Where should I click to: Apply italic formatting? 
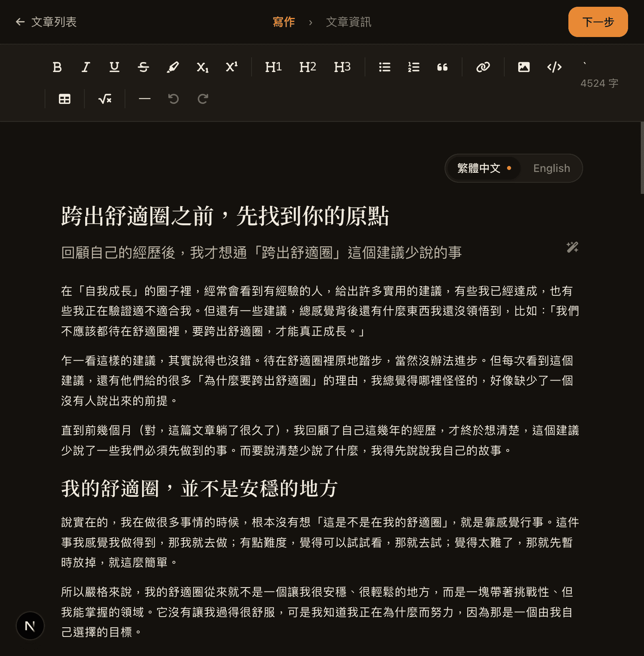click(86, 67)
